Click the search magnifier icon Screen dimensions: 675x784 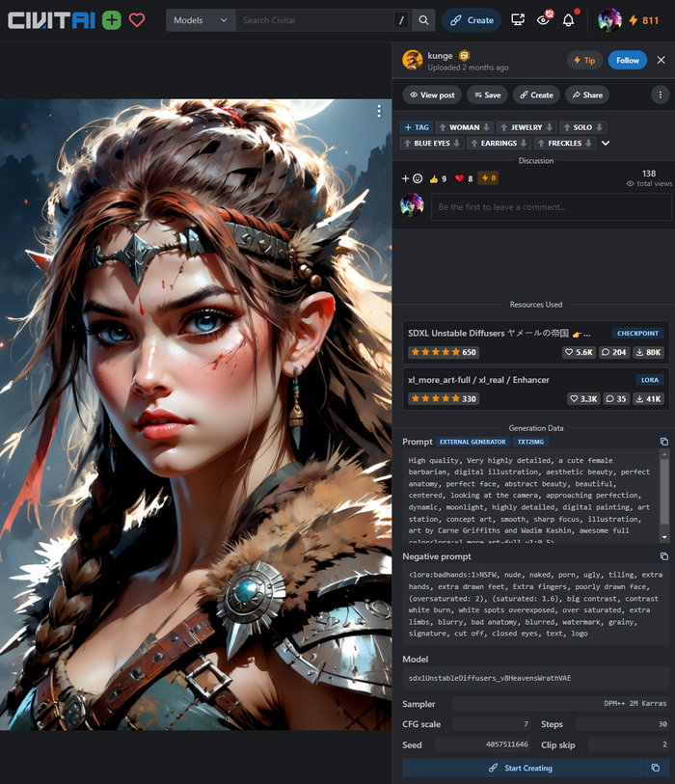(x=423, y=20)
